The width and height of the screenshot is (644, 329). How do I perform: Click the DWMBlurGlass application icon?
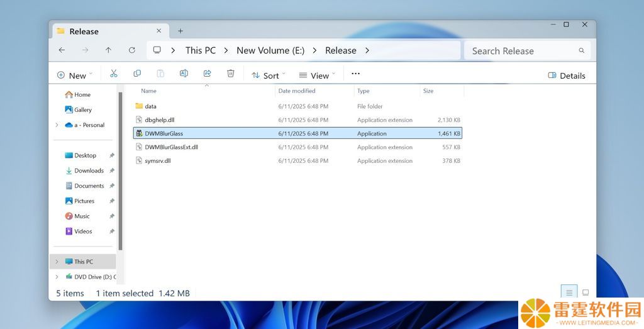[139, 133]
